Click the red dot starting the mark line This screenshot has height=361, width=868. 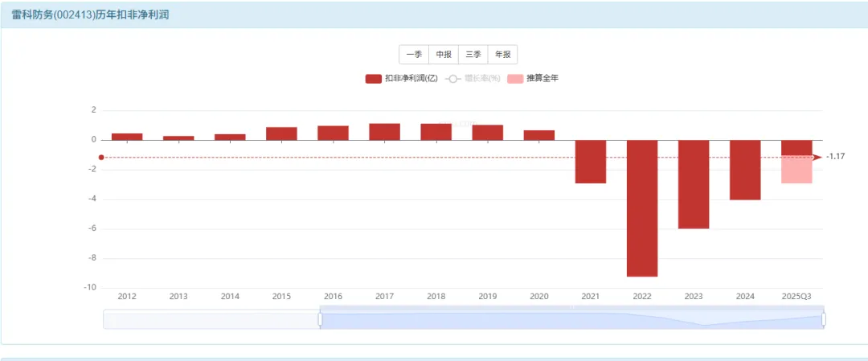tap(101, 158)
